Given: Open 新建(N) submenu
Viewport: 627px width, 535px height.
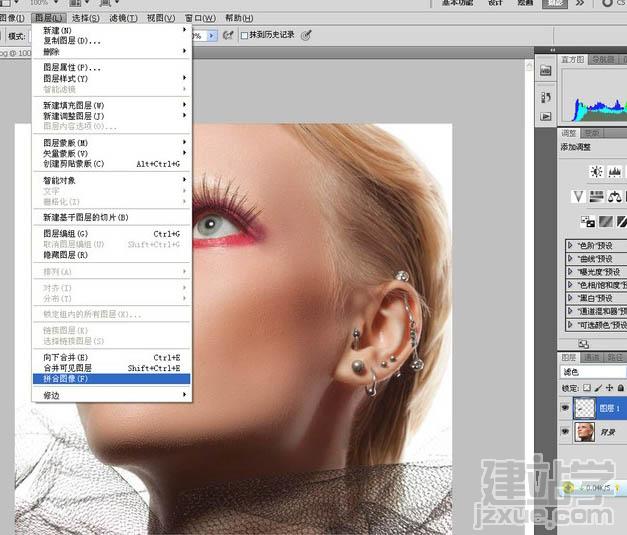Looking at the screenshot, I should point(111,30).
